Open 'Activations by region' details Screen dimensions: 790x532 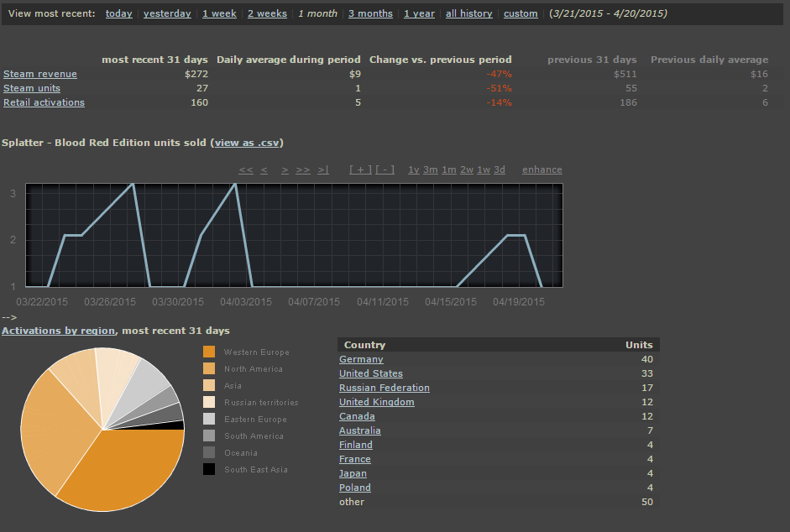click(x=59, y=331)
